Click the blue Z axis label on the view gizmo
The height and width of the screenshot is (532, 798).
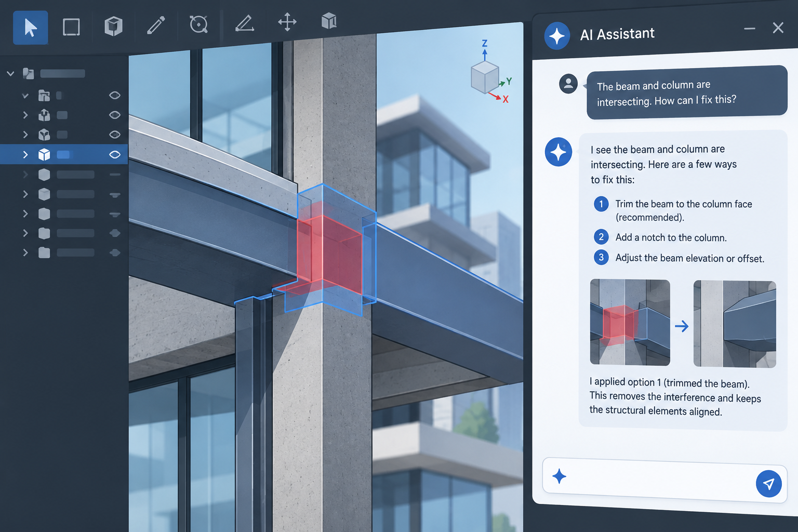(485, 44)
